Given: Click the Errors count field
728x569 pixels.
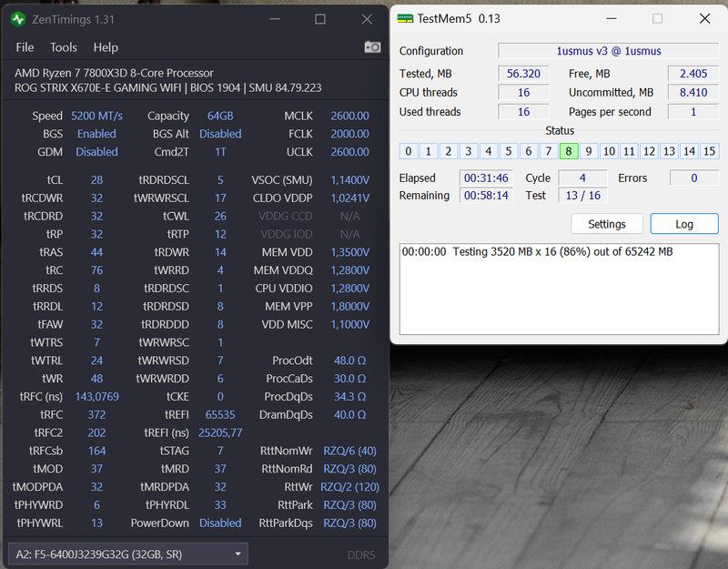Looking at the screenshot, I should click(x=694, y=178).
